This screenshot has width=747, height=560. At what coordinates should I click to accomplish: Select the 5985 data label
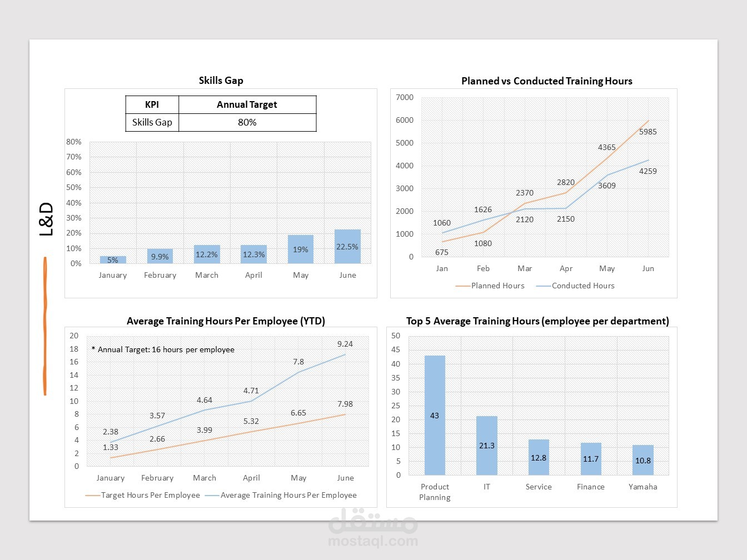tap(648, 132)
